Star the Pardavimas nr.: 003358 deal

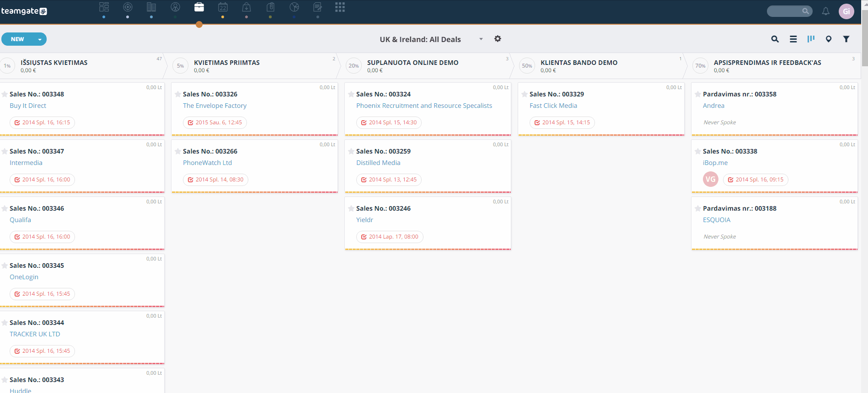pyautogui.click(x=698, y=94)
